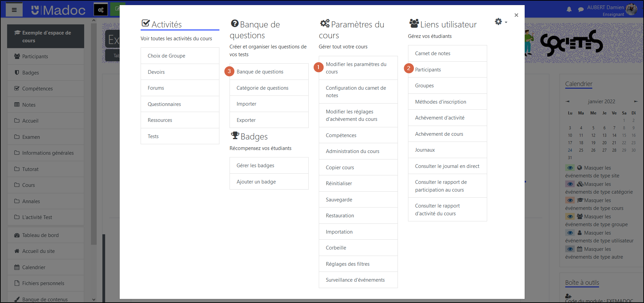Open Méthodes d'inscription menu entry
Viewport: 644px width, 303px height.
pyautogui.click(x=440, y=102)
